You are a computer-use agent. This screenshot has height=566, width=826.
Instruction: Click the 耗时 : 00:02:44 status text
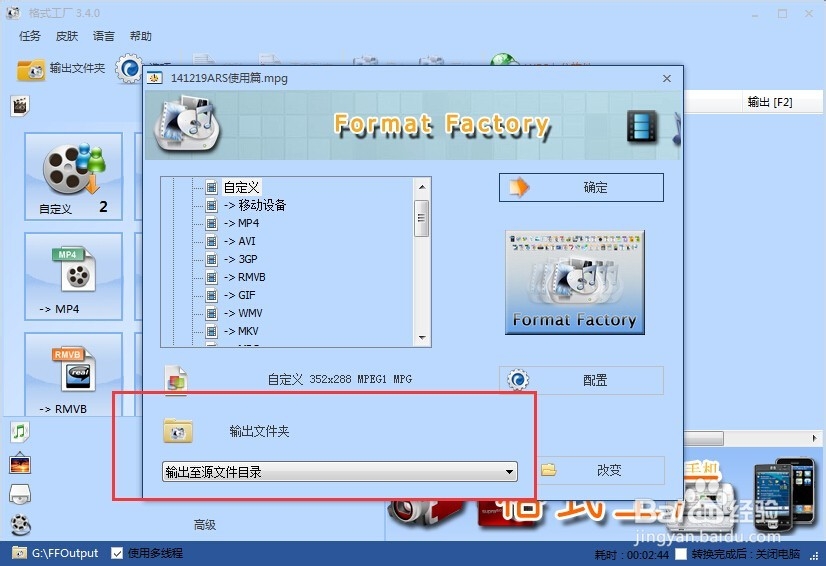(632, 554)
